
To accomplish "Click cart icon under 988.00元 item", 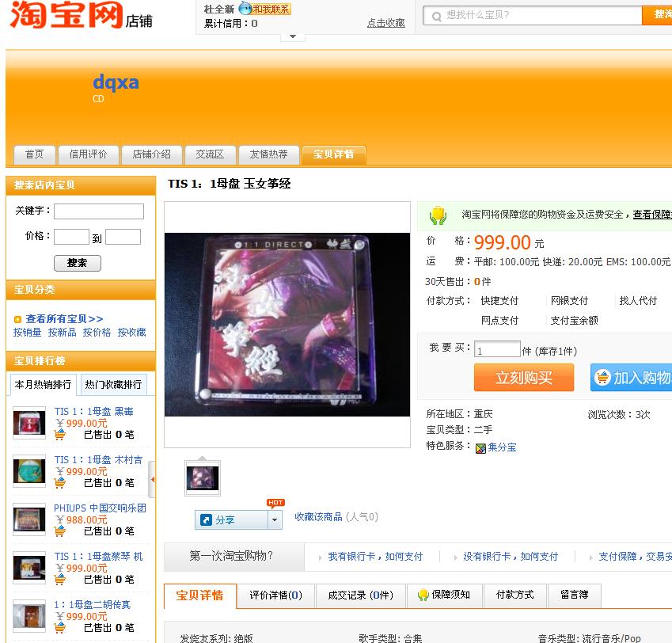I will (60, 531).
